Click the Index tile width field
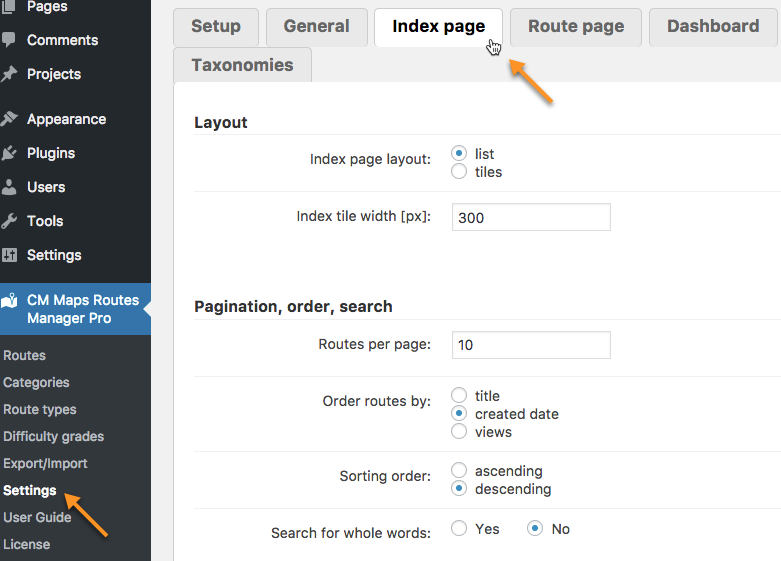This screenshot has height=561, width=781. coord(531,217)
